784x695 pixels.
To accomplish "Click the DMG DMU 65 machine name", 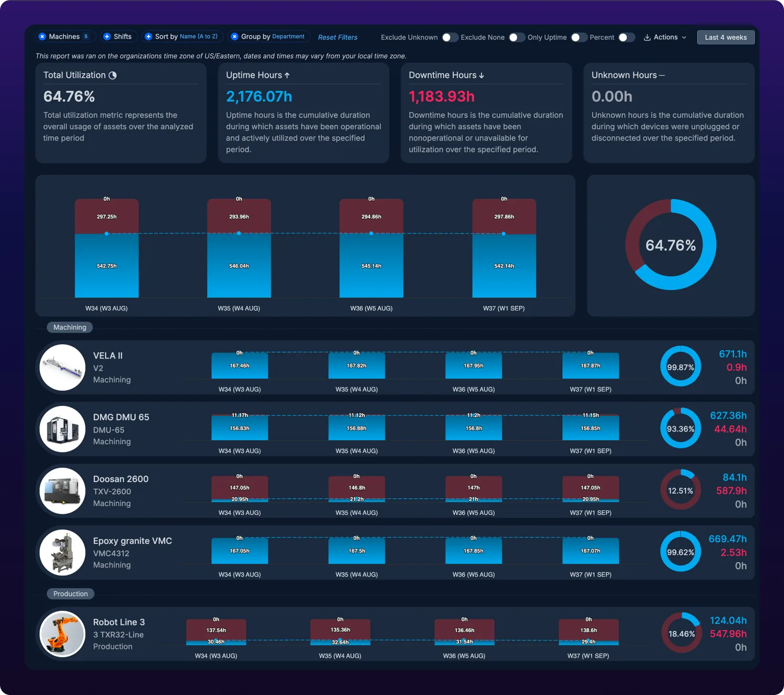I will coord(121,417).
